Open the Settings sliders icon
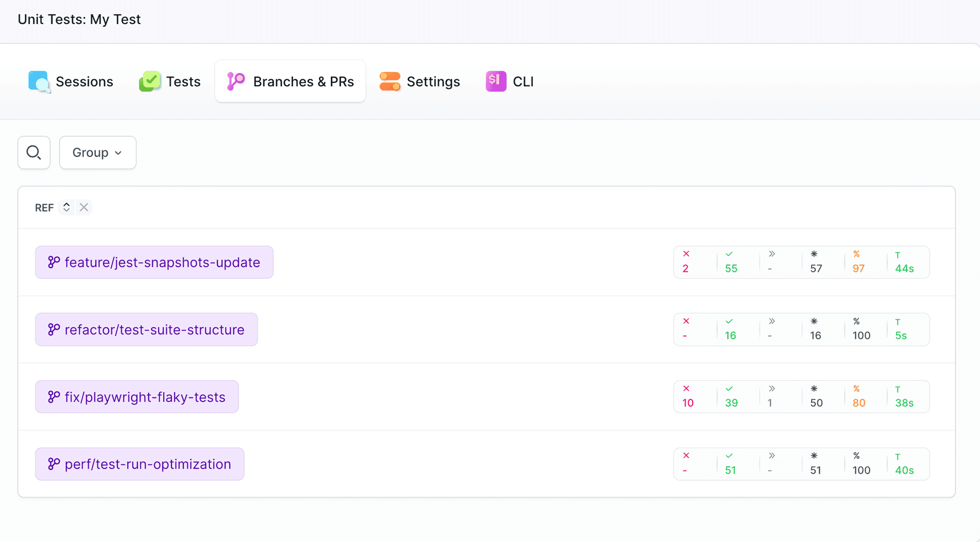The image size is (980, 542). 389,81
